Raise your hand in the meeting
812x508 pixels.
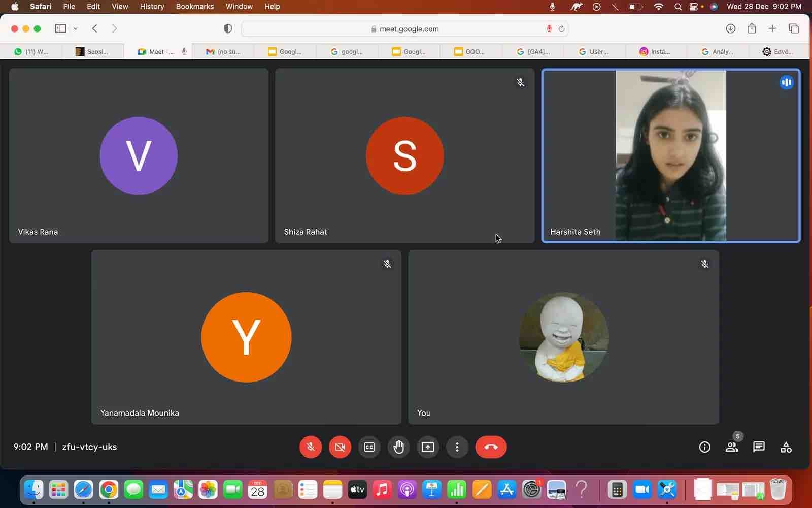coord(398,447)
